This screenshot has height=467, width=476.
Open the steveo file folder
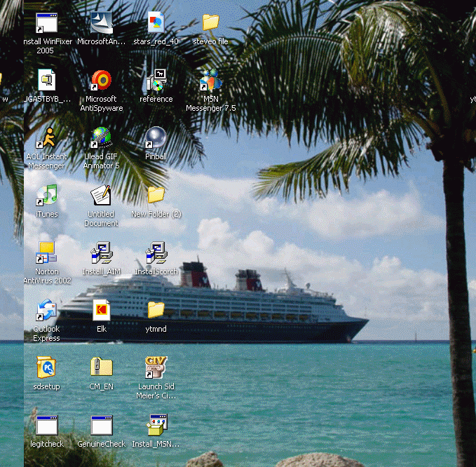(x=211, y=22)
